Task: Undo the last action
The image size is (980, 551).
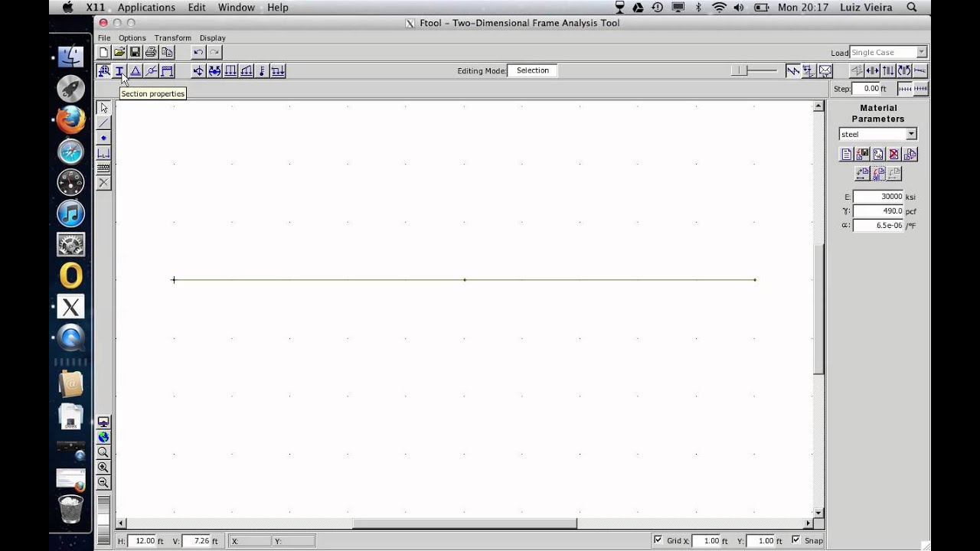Action: tap(198, 52)
